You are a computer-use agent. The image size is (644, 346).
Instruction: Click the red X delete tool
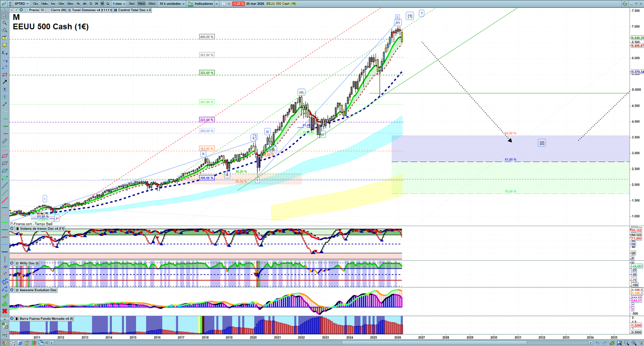[x=4, y=311]
